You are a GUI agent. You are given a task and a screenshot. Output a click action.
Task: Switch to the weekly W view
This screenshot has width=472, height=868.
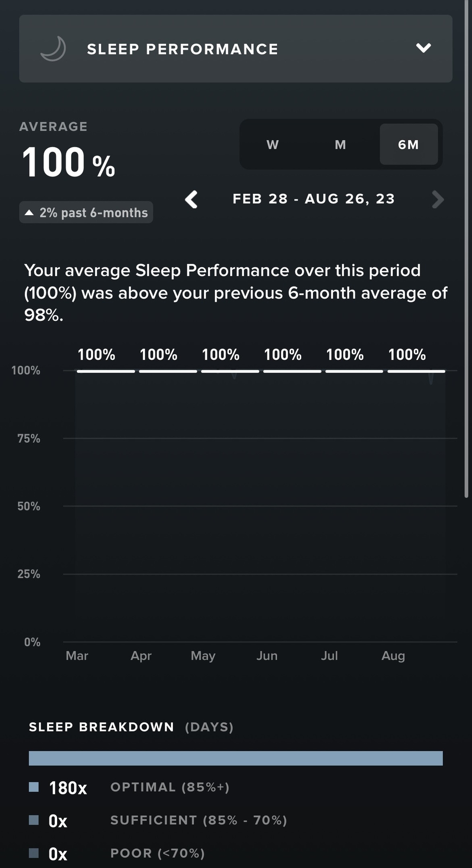point(272,145)
